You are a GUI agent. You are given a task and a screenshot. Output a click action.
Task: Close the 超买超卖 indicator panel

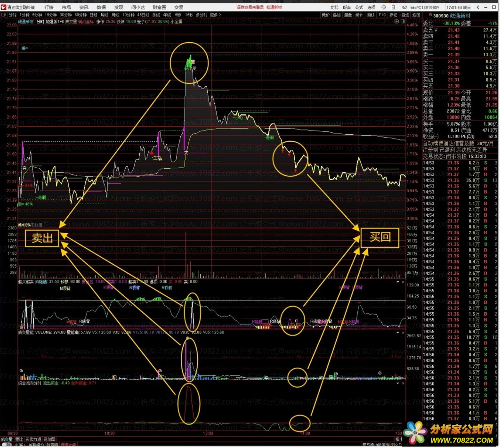tap(403, 282)
